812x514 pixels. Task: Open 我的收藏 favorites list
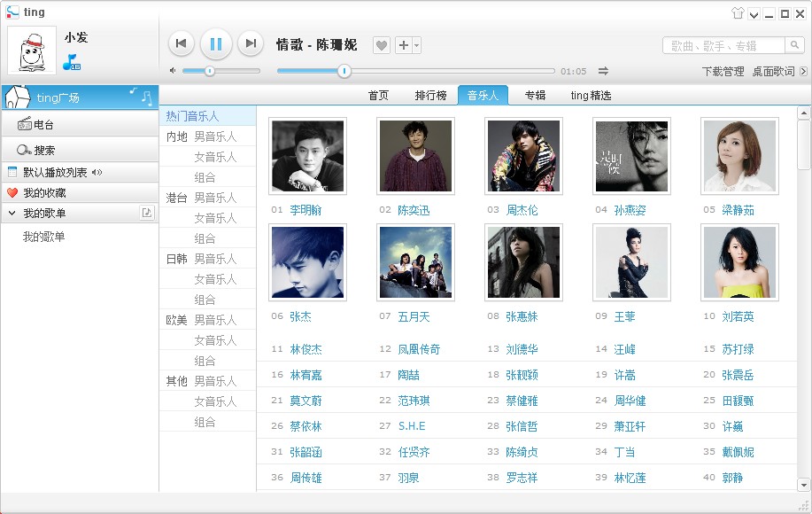(x=44, y=193)
